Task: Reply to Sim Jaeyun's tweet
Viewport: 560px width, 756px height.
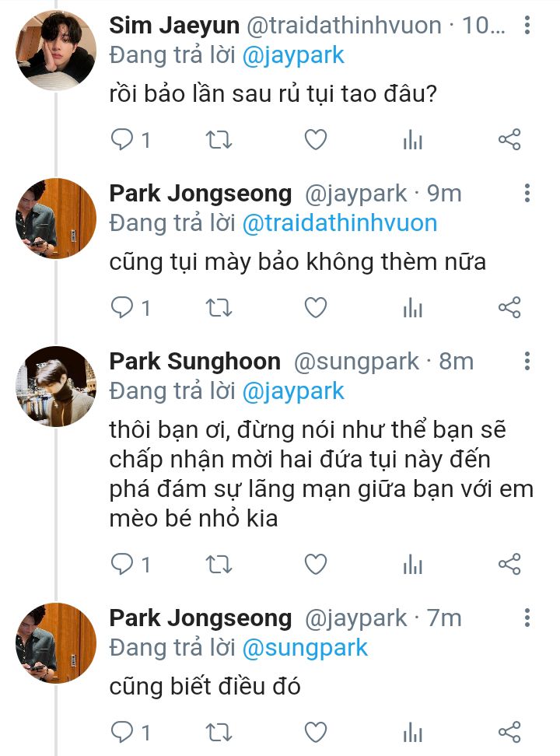Action: pos(123,140)
